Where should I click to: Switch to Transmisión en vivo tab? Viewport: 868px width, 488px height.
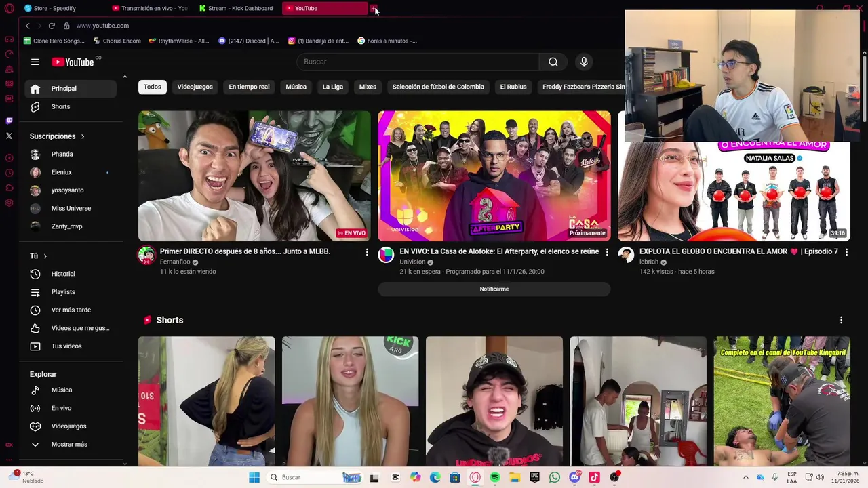click(149, 8)
